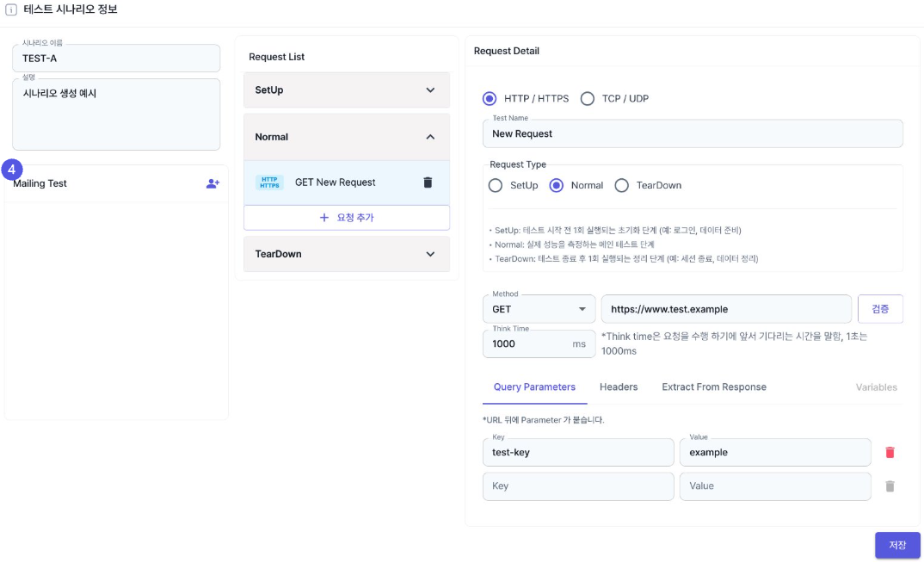Click the HTTP HTTPS badge in request list
The width and height of the screenshot is (924, 563).
pyautogui.click(x=269, y=183)
